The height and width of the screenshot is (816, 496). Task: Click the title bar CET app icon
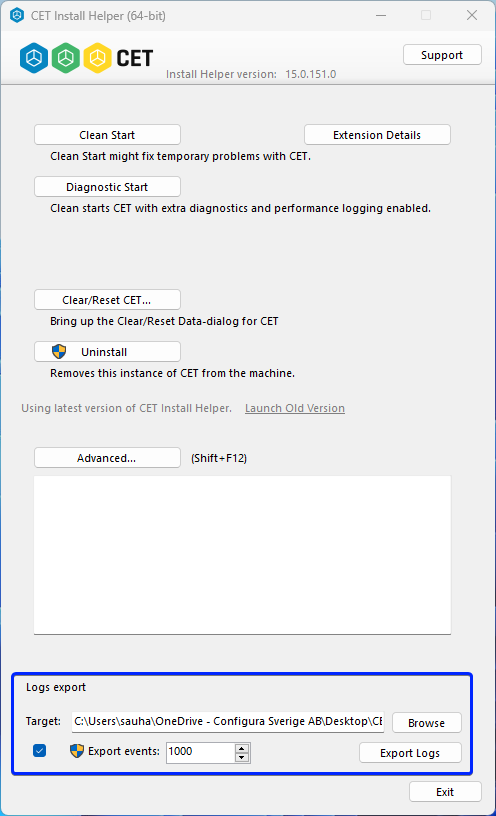pos(17,15)
